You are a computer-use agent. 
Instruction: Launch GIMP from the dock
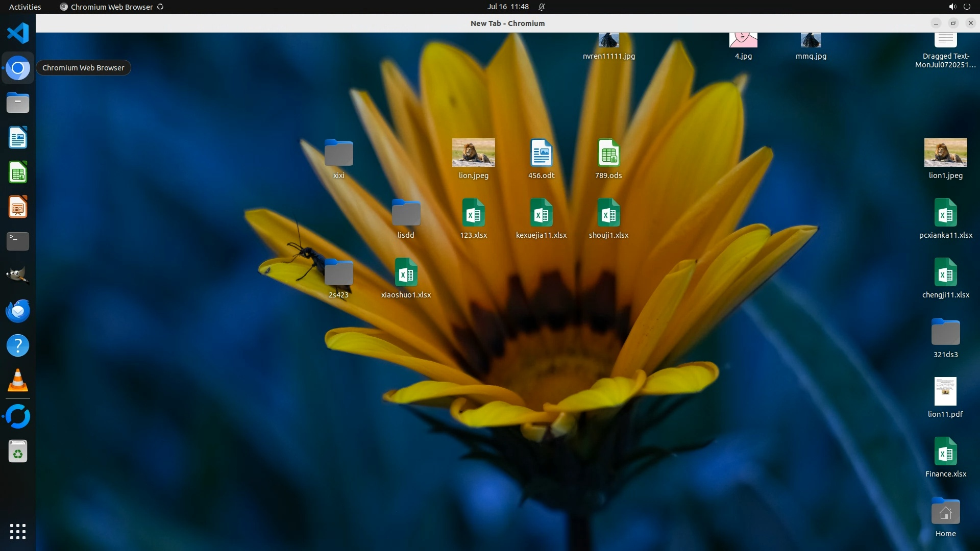[x=18, y=275]
